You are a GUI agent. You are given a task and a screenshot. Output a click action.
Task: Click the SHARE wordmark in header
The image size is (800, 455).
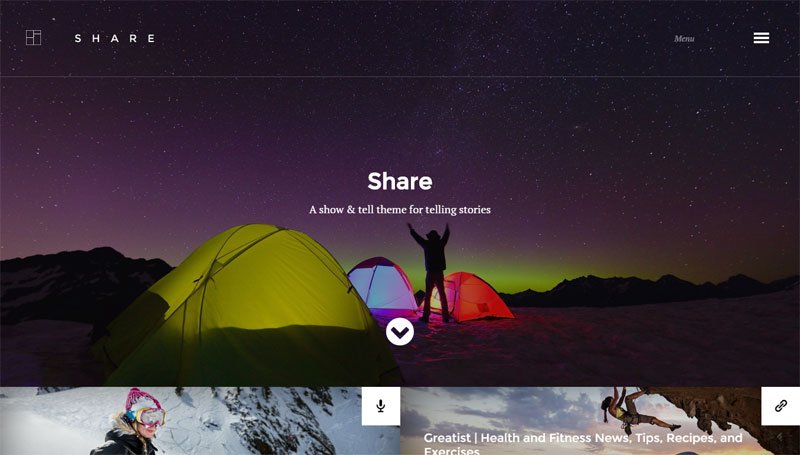tap(115, 38)
